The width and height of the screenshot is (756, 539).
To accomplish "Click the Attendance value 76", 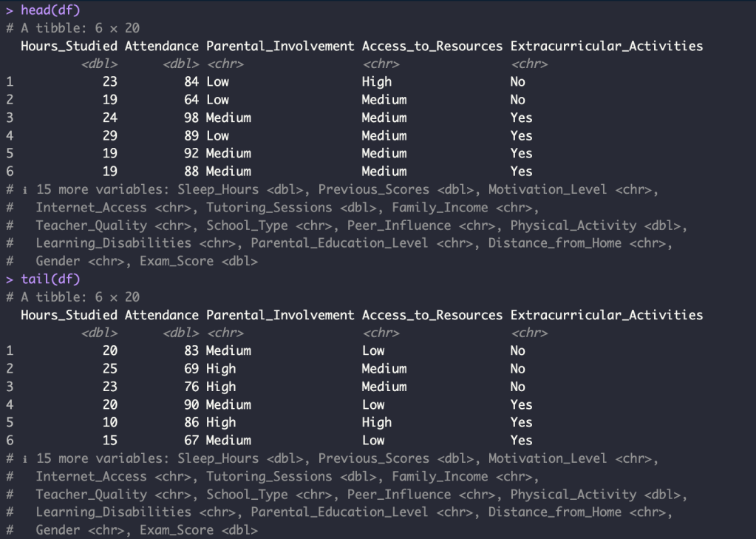I will click(191, 387).
